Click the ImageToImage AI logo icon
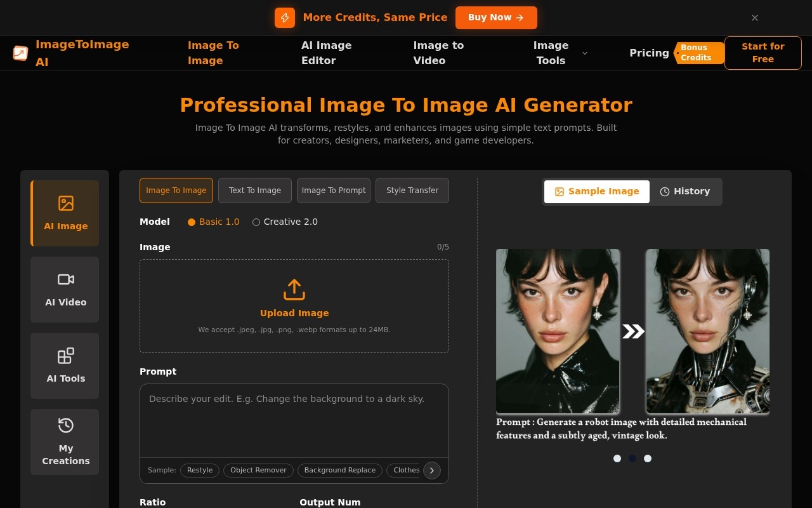Image resolution: width=812 pixels, height=508 pixels. point(20,53)
